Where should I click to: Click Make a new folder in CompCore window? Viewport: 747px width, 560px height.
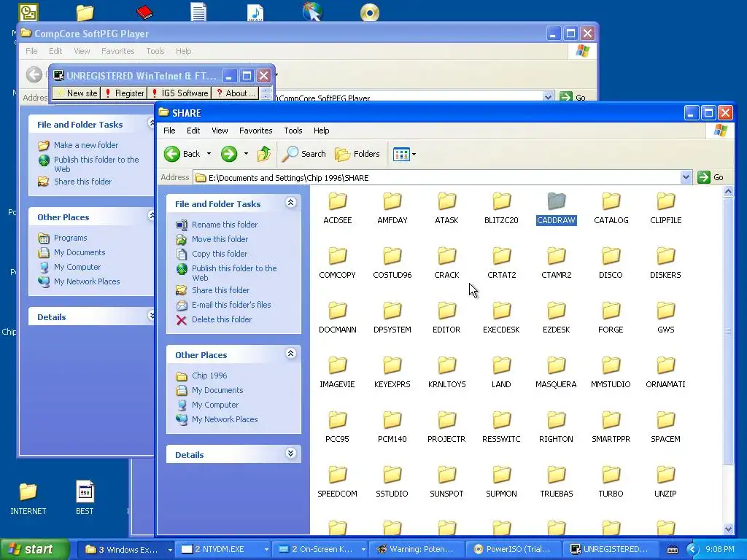[86, 145]
